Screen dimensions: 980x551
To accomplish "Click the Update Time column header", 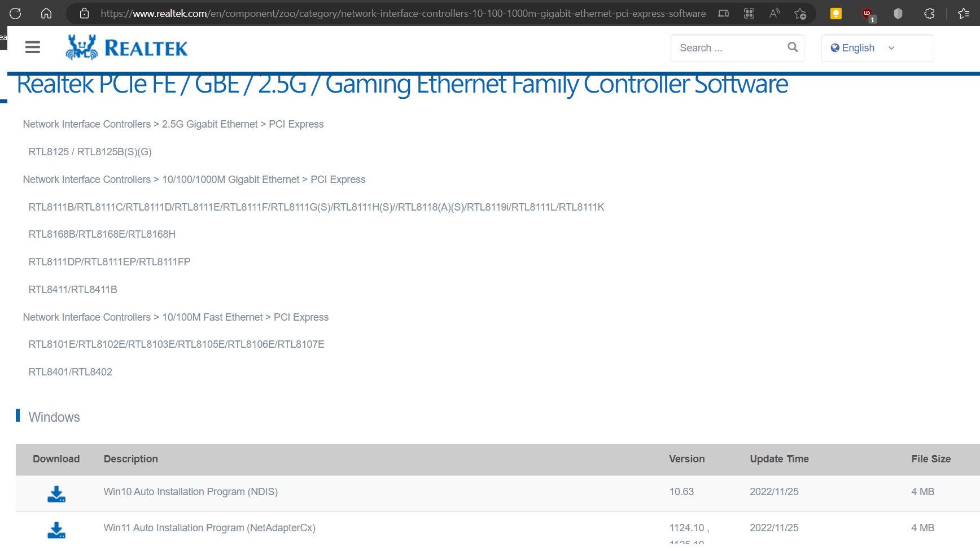I will (x=780, y=459).
